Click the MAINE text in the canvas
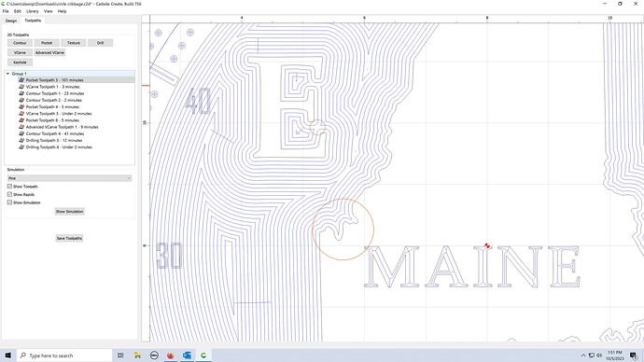644x362 pixels. (x=472, y=267)
